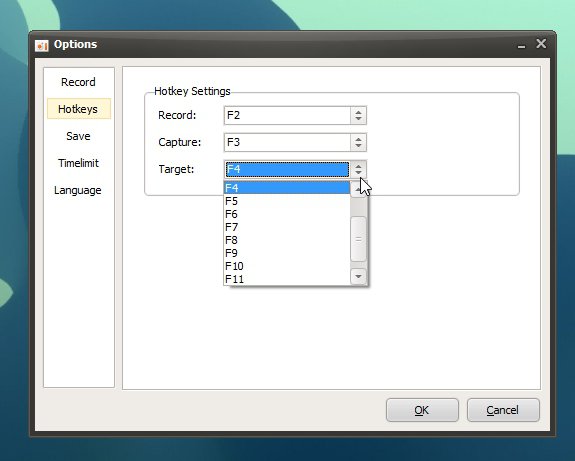Image resolution: width=575 pixels, height=461 pixels.
Task: Click the dropdown list scrollbar thumb
Action: (358, 239)
